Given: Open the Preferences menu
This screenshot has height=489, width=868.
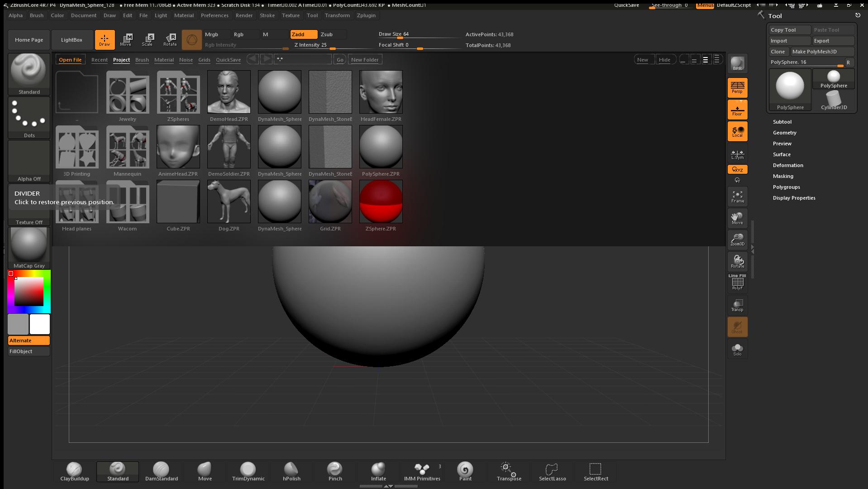Looking at the screenshot, I should pyautogui.click(x=215, y=15).
